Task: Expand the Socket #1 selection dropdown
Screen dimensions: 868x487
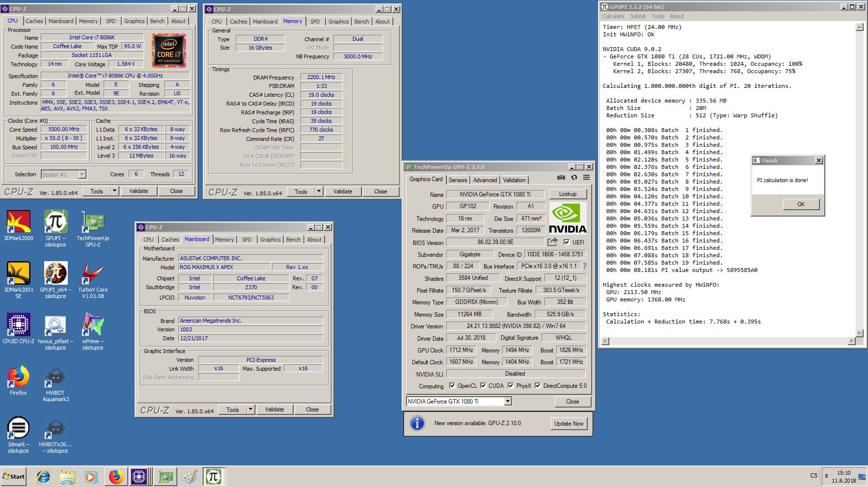Action: 82,174
